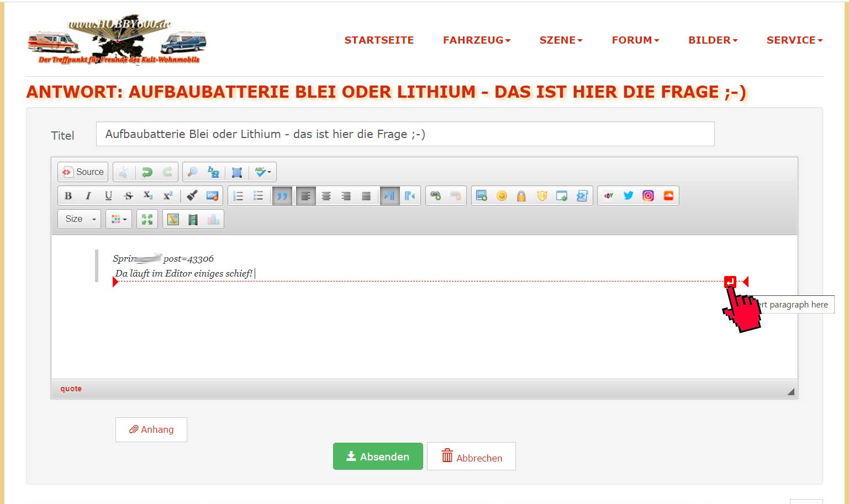The image size is (849, 504).
Task: Click the Abbrechen button
Action: pos(471,457)
